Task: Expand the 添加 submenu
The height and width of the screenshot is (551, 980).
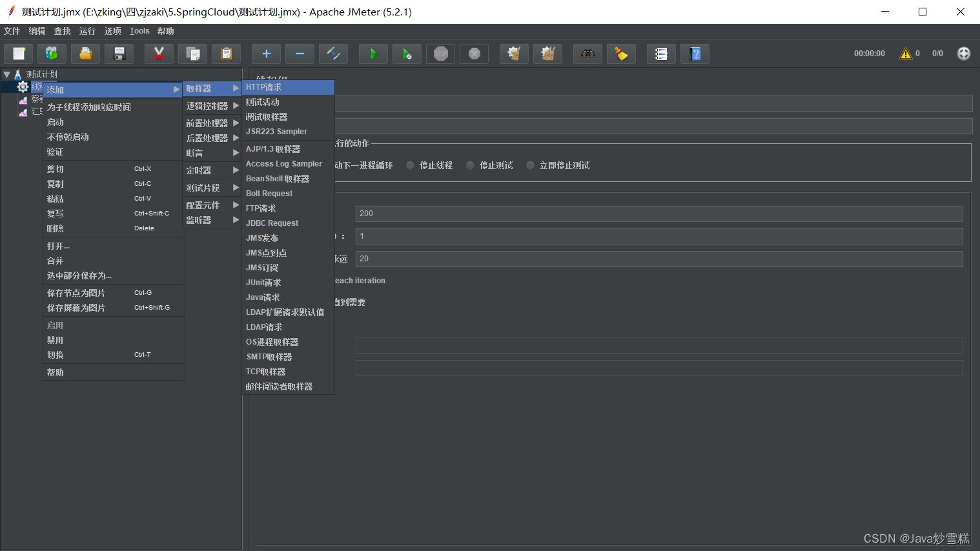Action: coord(113,90)
